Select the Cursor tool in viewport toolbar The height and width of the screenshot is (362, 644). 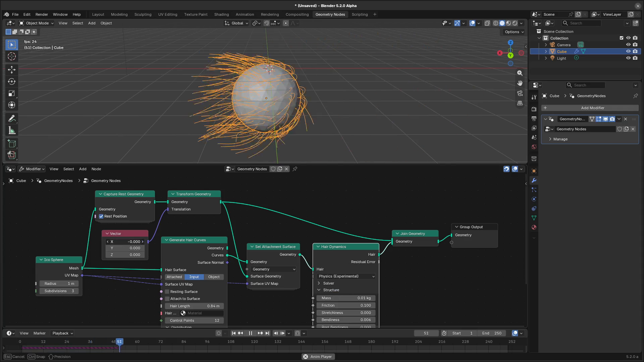coord(12,56)
